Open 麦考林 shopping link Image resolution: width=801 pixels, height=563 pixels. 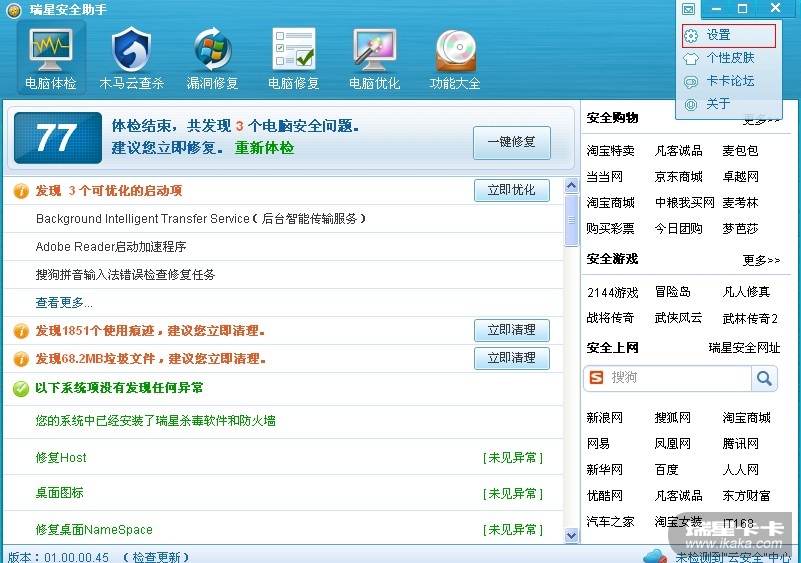[x=740, y=203]
